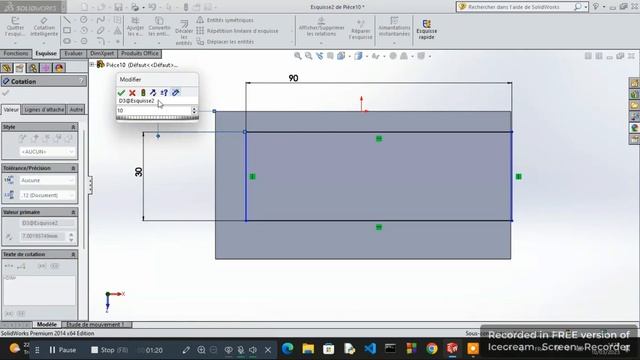Switch to Modèle bottom tab
Screen dimensions: 640x360
point(47,324)
